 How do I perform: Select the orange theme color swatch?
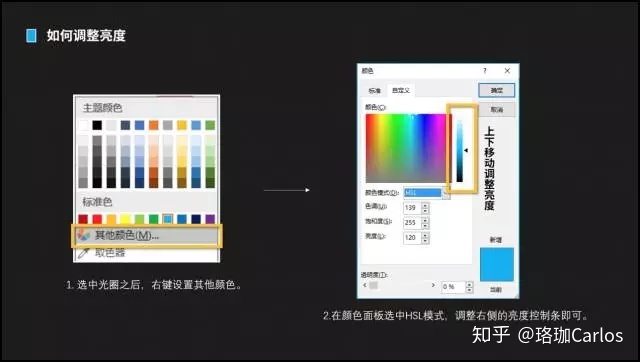(x=154, y=125)
